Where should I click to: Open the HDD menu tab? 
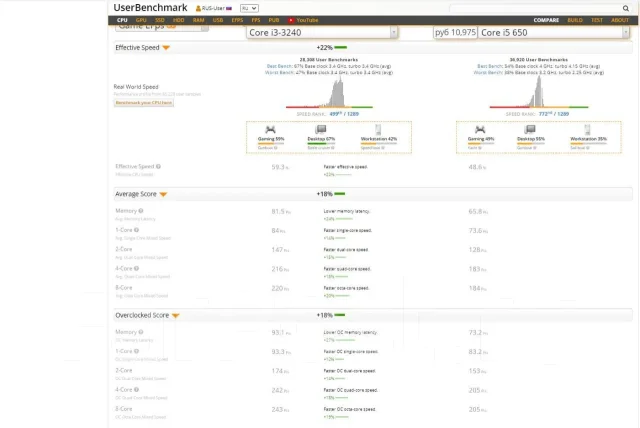click(178, 20)
